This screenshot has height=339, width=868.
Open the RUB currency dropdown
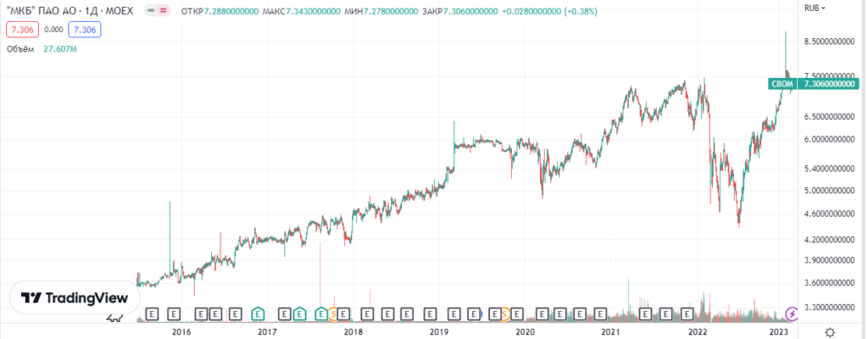[x=815, y=8]
